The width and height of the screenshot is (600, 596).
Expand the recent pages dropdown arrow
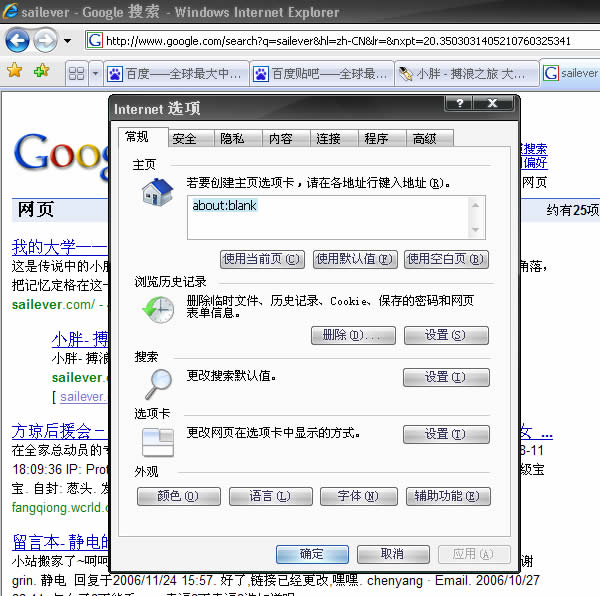coord(67,41)
